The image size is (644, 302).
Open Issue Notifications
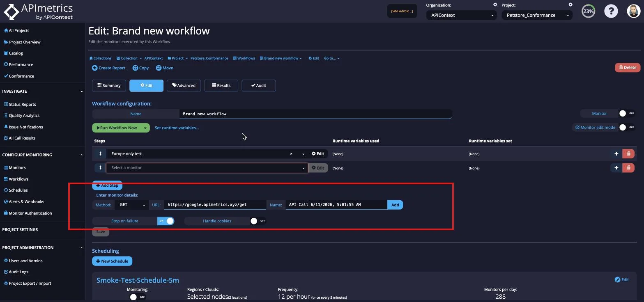[x=23, y=127]
